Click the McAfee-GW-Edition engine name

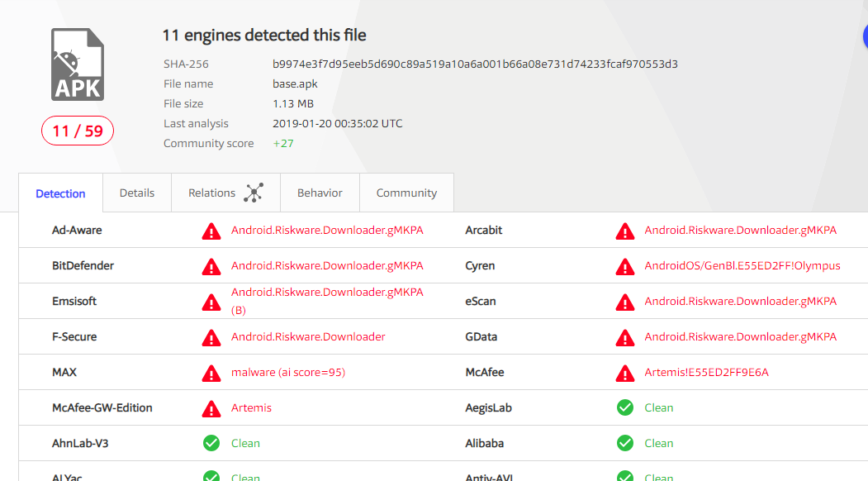[102, 407]
